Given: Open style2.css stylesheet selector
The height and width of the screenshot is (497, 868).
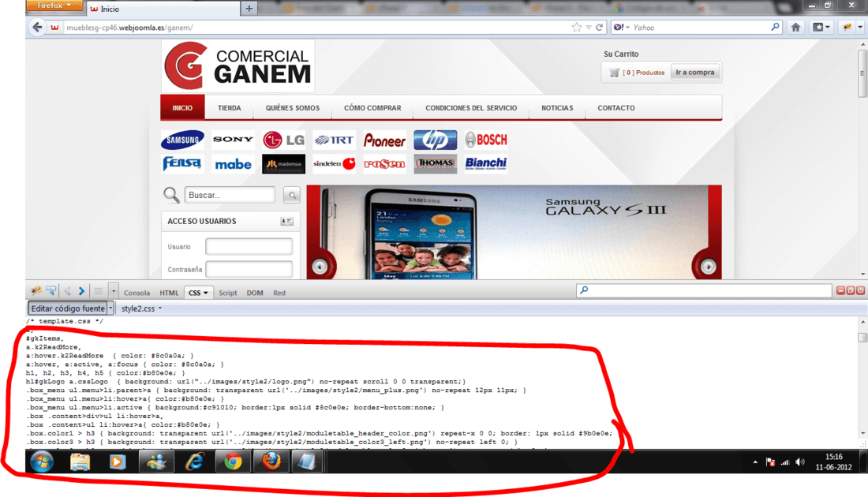Looking at the screenshot, I should 141,308.
